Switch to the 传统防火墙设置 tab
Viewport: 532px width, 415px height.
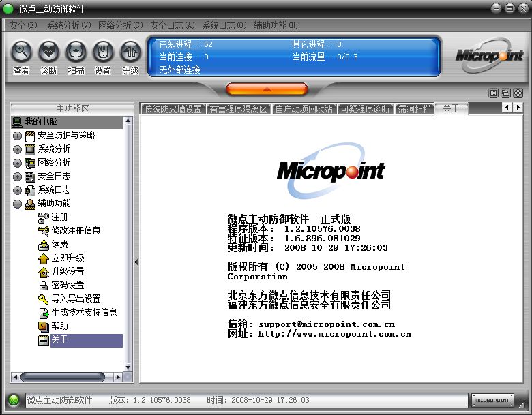[x=173, y=109]
